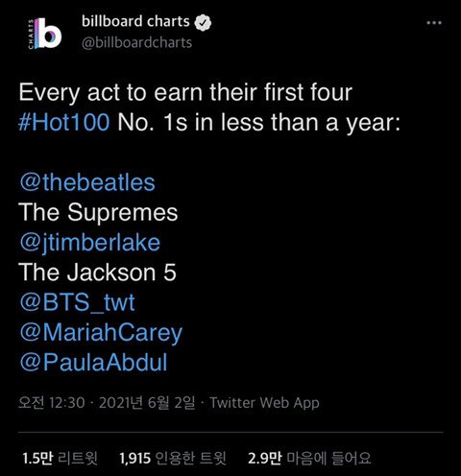View the 1,915 인용한 트윗 list
Image resolution: width=461 pixels, height=476 pixels.
[x=173, y=459]
